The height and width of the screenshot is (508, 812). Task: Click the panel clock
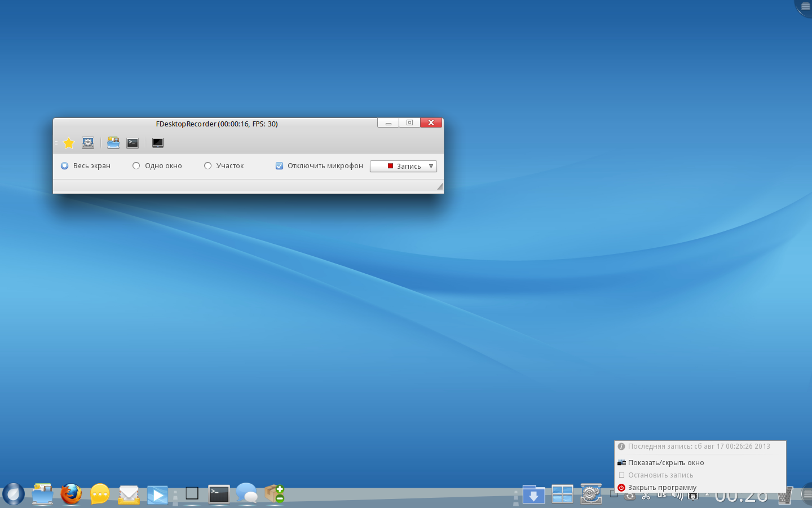(742, 497)
